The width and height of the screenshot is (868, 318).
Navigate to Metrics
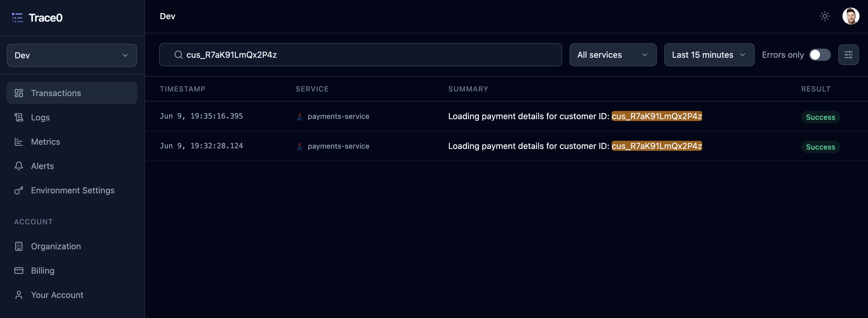point(72,142)
